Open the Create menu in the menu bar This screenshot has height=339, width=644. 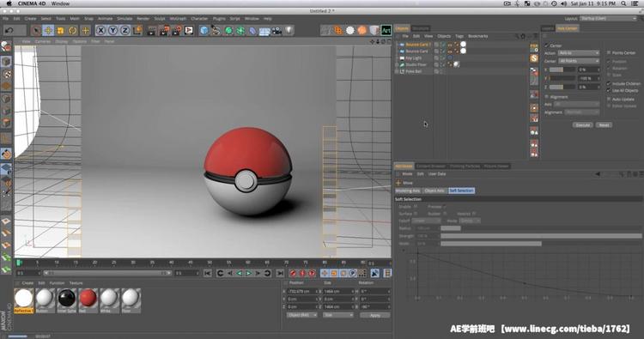(30, 19)
